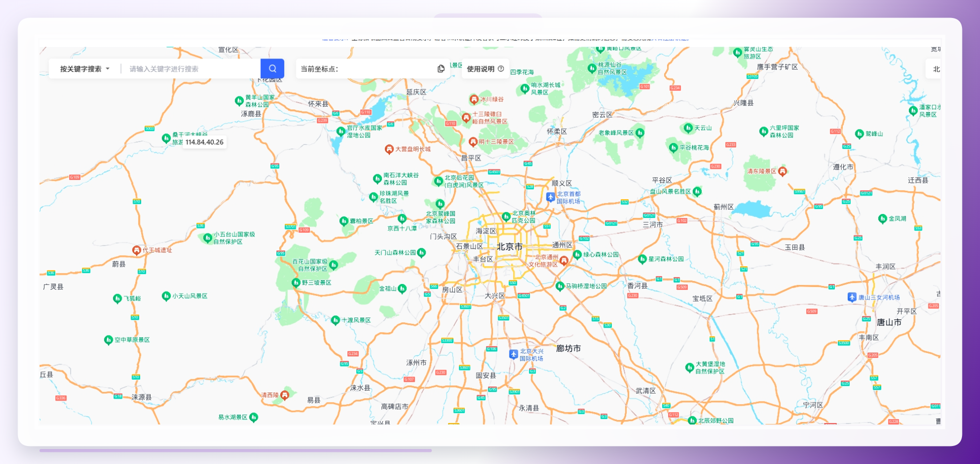Image resolution: width=980 pixels, height=464 pixels.
Task: Select the 野三坡景区 park marker
Action: point(296,282)
